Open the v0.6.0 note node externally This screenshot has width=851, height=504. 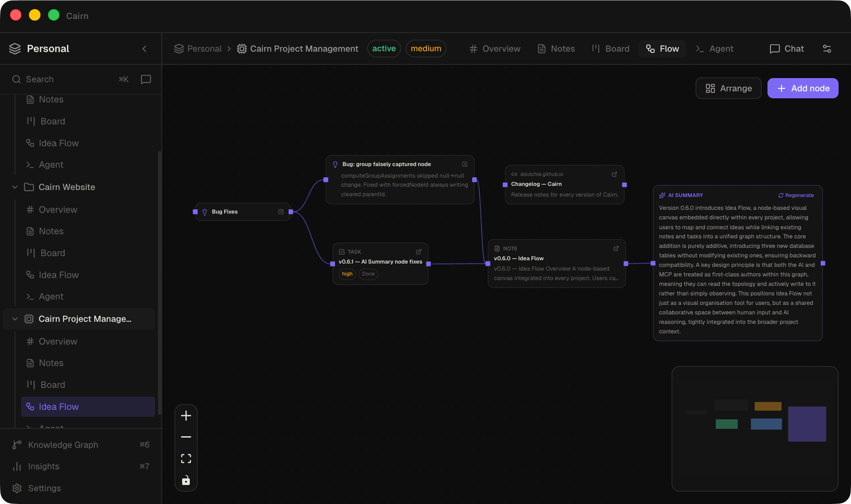click(616, 249)
